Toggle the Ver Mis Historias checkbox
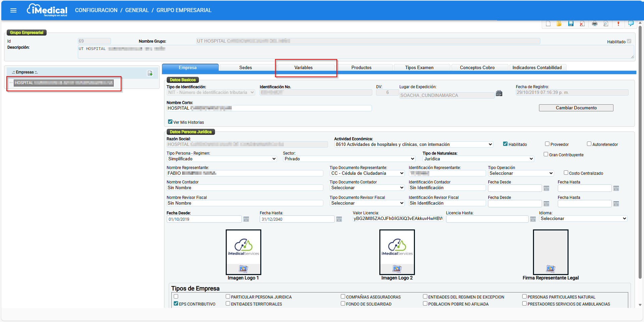 [x=170, y=122]
